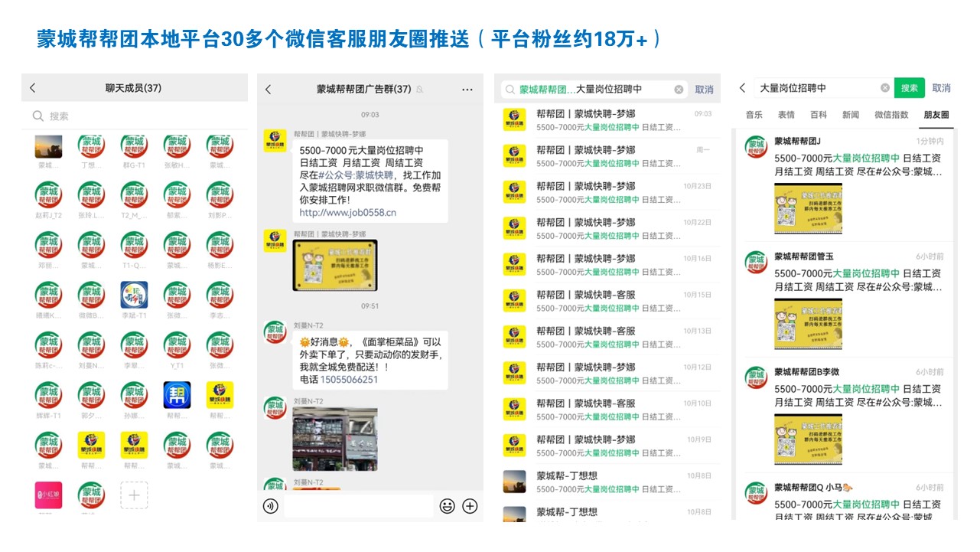Open the three-dot menu of 蒙城帮帮团广告群
The width and height of the screenshot is (980, 552).
point(467,90)
